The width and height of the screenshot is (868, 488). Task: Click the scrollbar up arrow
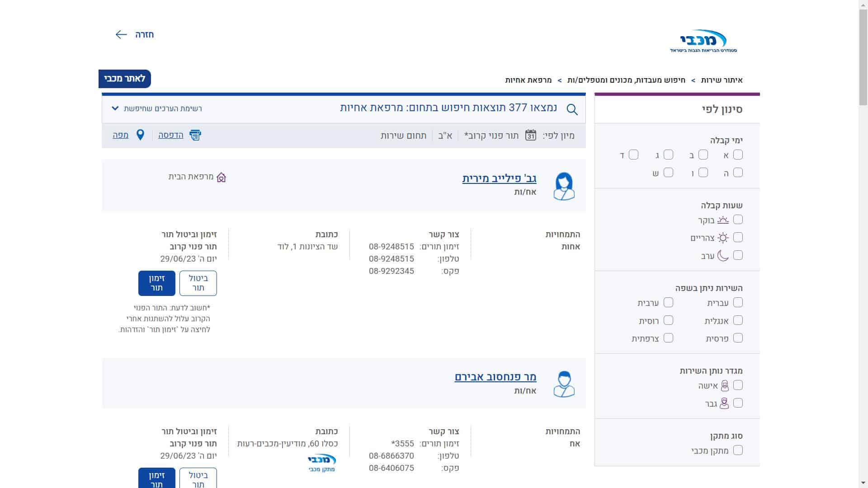863,4
